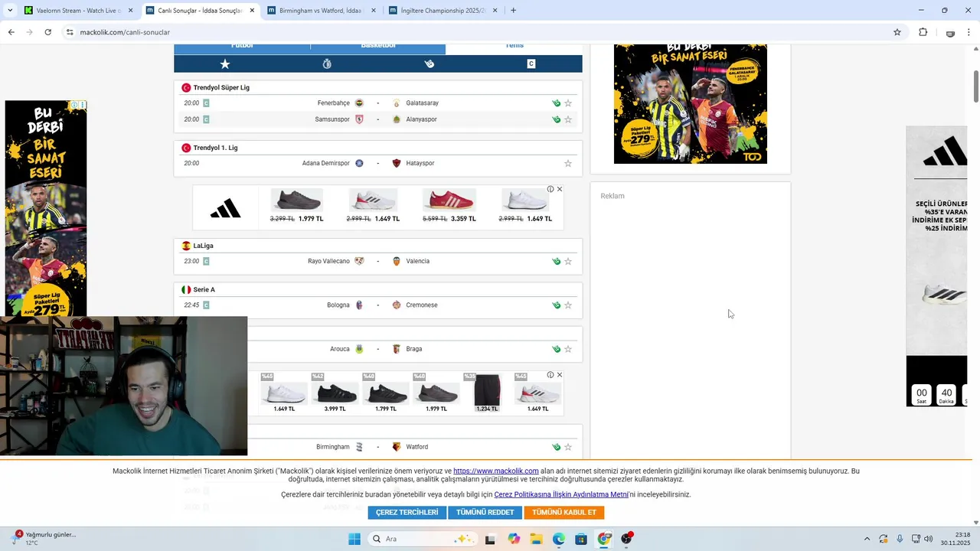This screenshot has height=551, width=980.
Task: Open File Explorer from the taskbar
Action: (536, 539)
